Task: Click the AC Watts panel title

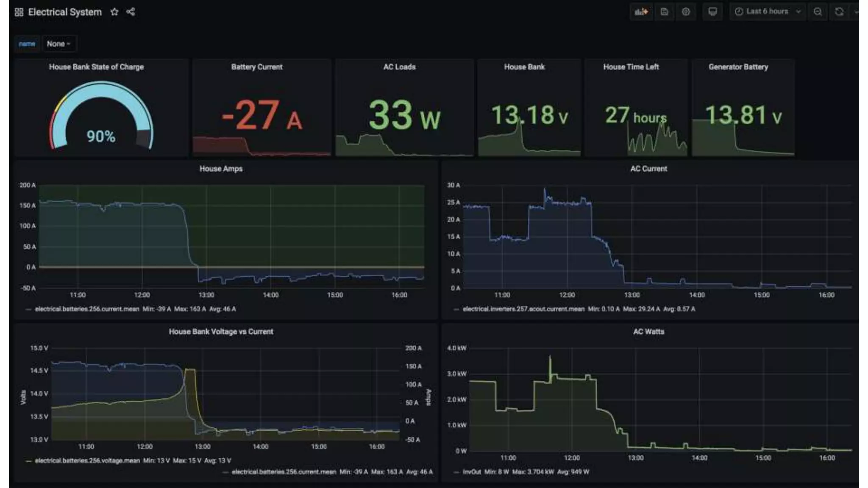Action: [x=648, y=332]
